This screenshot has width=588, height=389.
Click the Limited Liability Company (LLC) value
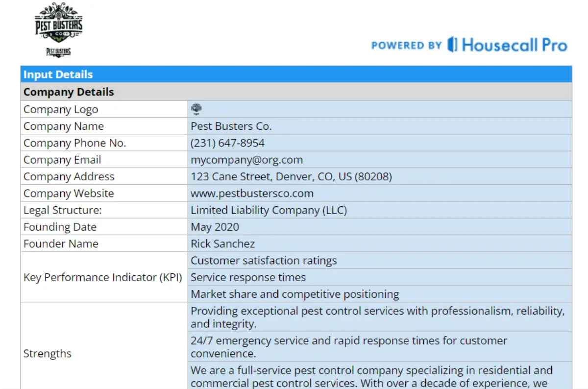pyautogui.click(x=269, y=210)
